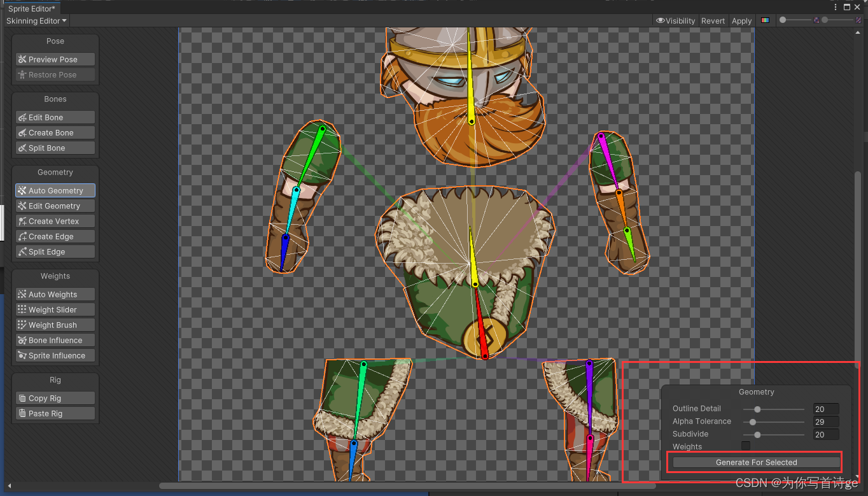This screenshot has width=868, height=496.
Task: Pick the Create Vertex tool
Action: (55, 221)
